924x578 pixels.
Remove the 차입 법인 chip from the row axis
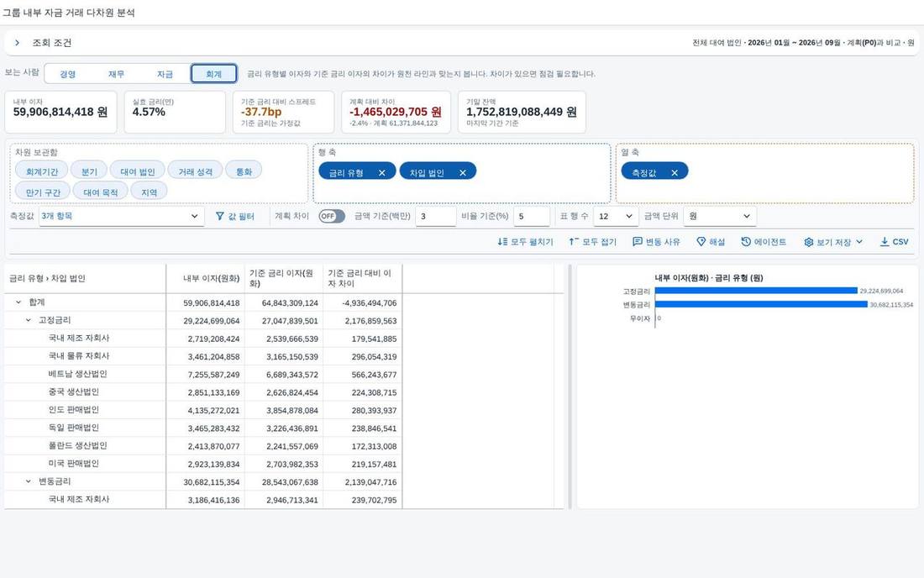(x=463, y=172)
